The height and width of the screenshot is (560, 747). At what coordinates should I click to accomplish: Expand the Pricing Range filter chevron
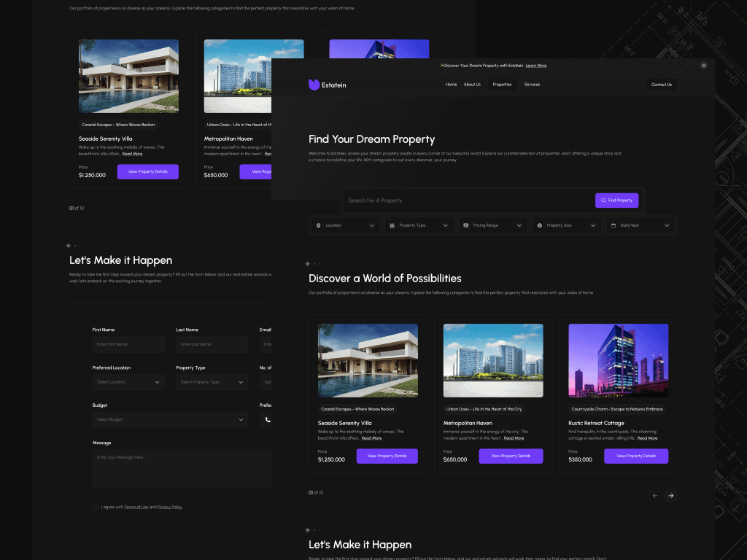(519, 225)
